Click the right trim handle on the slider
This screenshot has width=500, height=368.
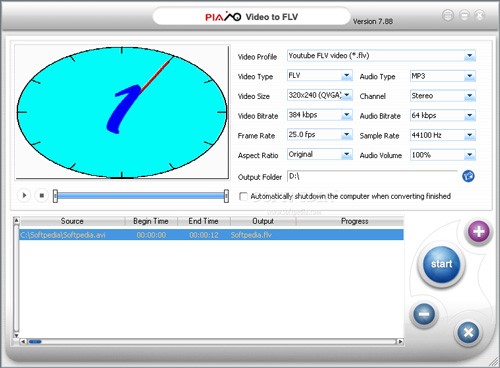[226, 196]
